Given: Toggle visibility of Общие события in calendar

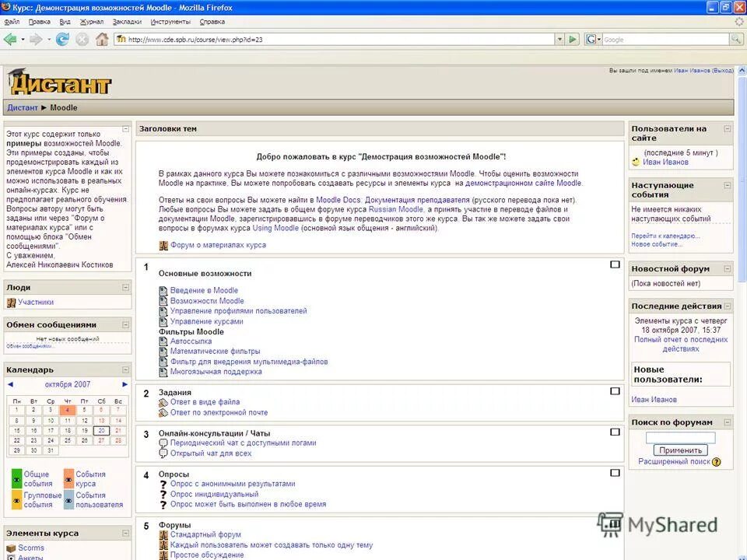Looking at the screenshot, I should (x=16, y=478).
